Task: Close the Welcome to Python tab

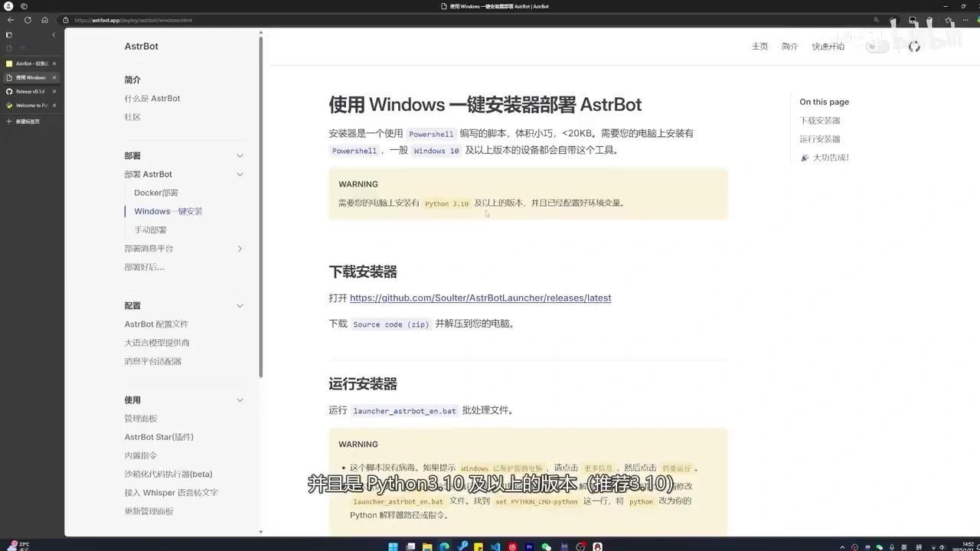Action: tap(54, 106)
